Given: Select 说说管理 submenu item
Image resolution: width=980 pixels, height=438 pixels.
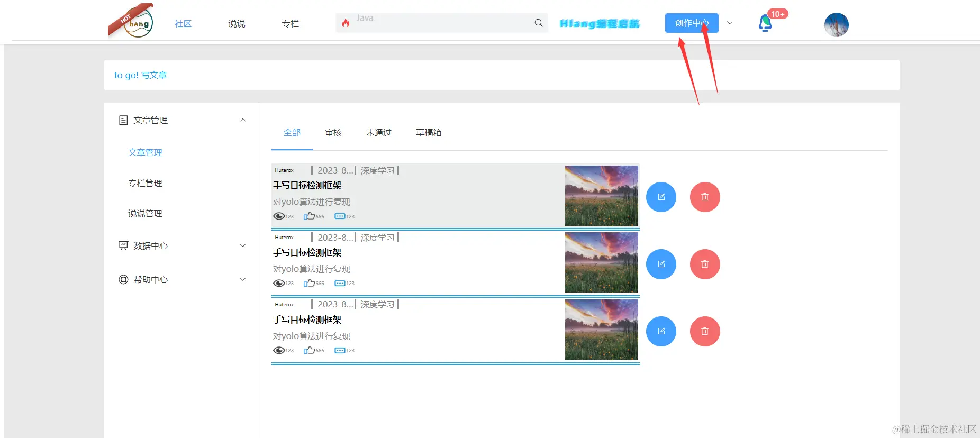Looking at the screenshot, I should click(x=145, y=213).
